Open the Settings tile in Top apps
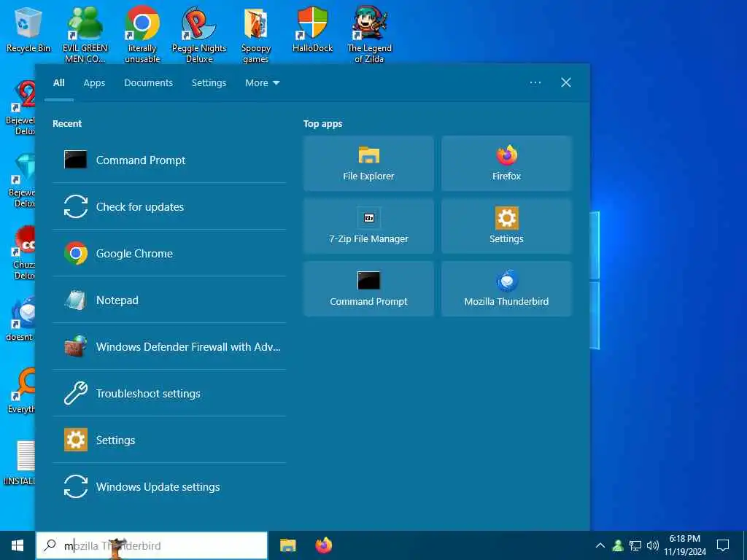Image resolution: width=747 pixels, height=560 pixels. [x=506, y=226]
